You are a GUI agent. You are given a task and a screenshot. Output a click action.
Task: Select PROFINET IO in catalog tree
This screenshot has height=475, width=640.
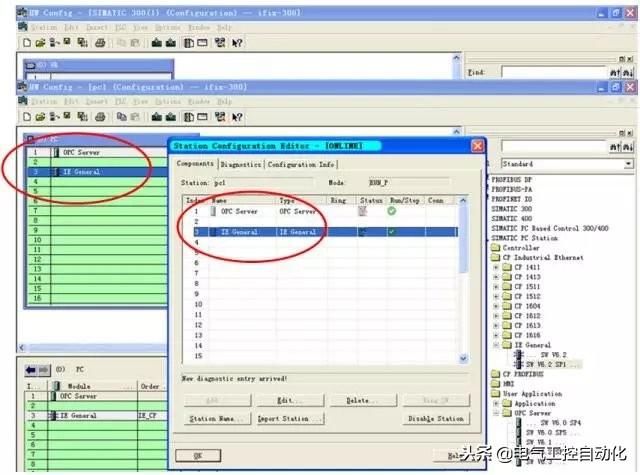click(511, 199)
